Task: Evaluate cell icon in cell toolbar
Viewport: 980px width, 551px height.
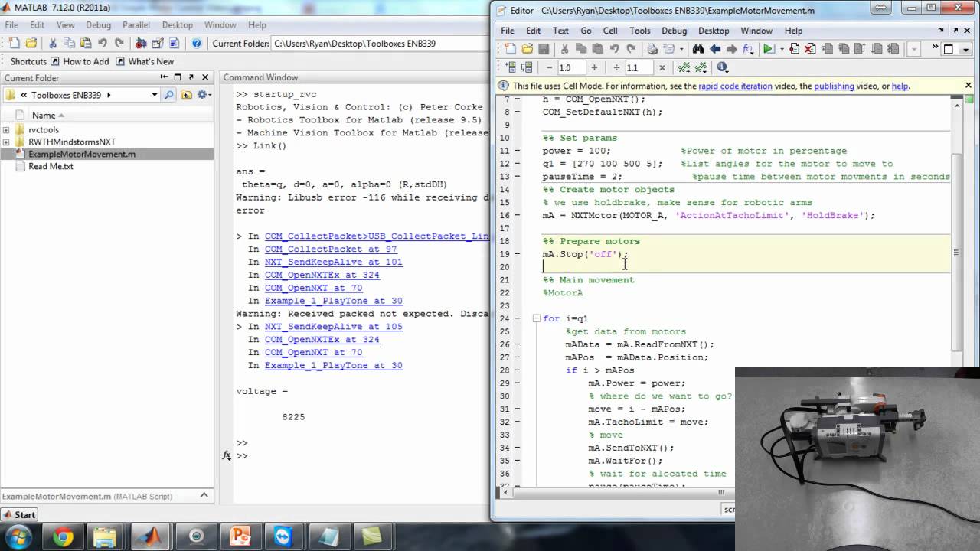Action: [511, 67]
